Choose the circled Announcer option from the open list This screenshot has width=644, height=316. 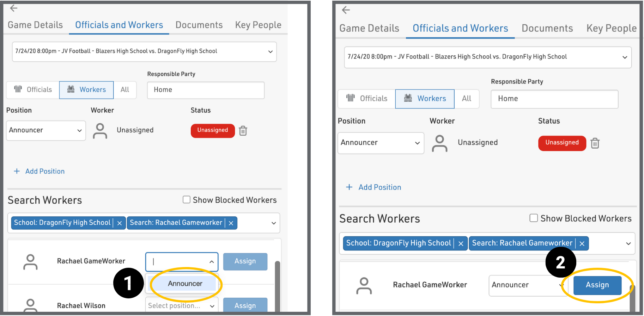(185, 284)
